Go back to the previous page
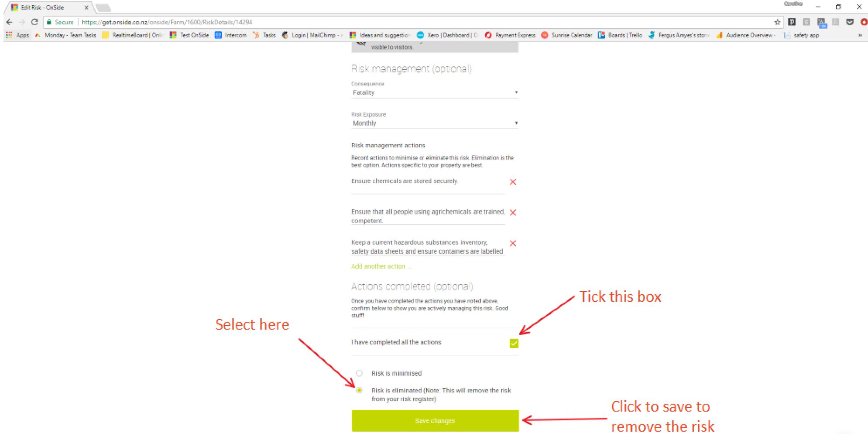This screenshot has width=868, height=443. 10,22
